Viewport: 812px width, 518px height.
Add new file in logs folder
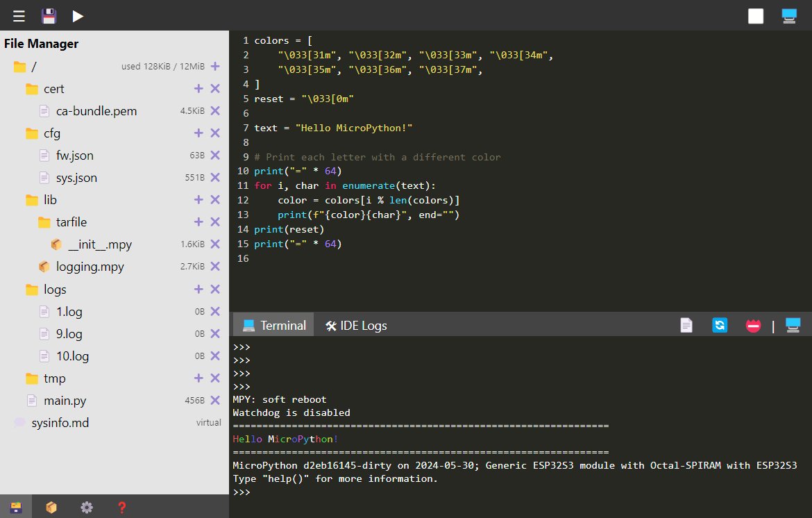[198, 289]
